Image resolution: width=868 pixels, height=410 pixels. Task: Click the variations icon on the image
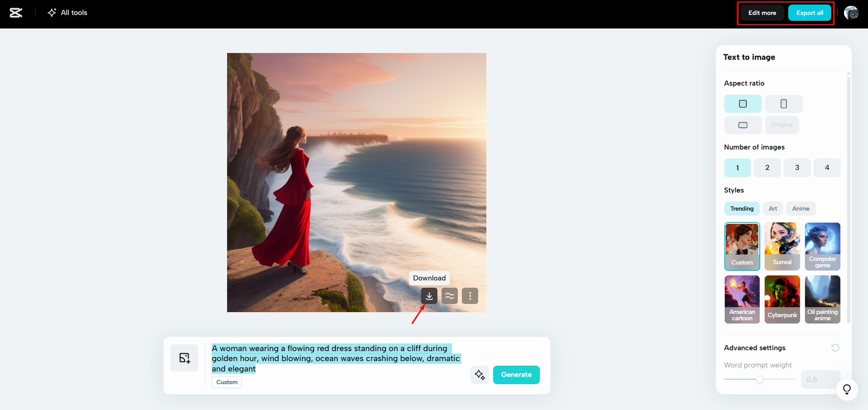(449, 295)
